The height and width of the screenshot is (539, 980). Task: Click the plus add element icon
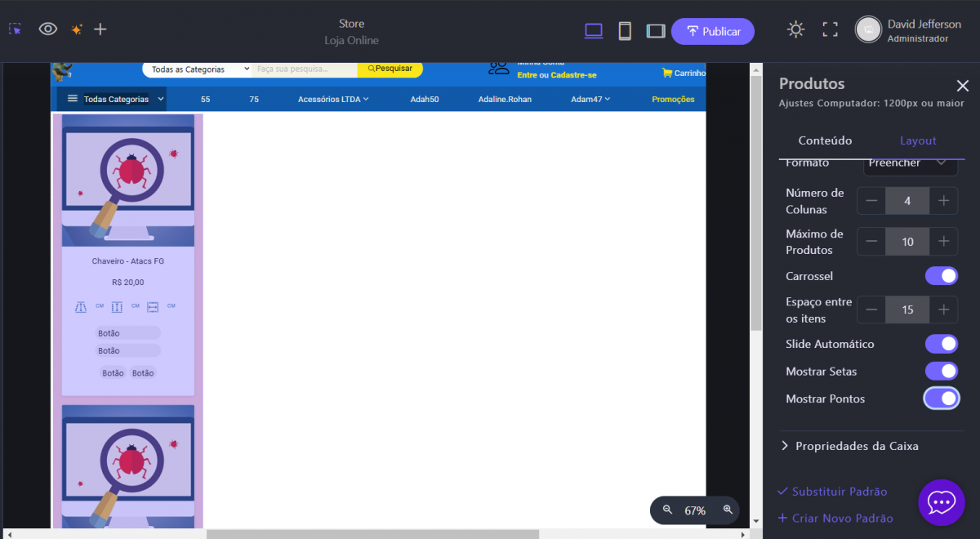(100, 29)
